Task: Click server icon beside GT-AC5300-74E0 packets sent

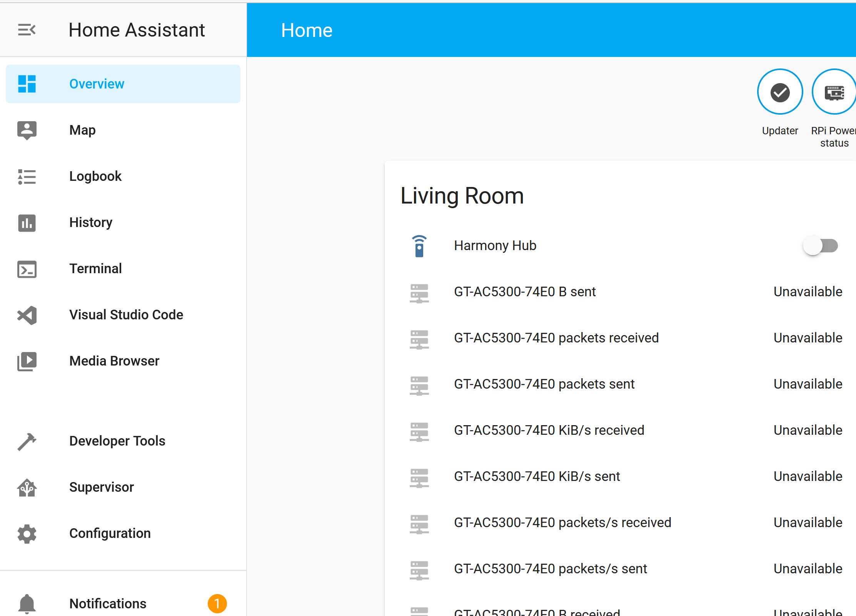Action: tap(419, 386)
